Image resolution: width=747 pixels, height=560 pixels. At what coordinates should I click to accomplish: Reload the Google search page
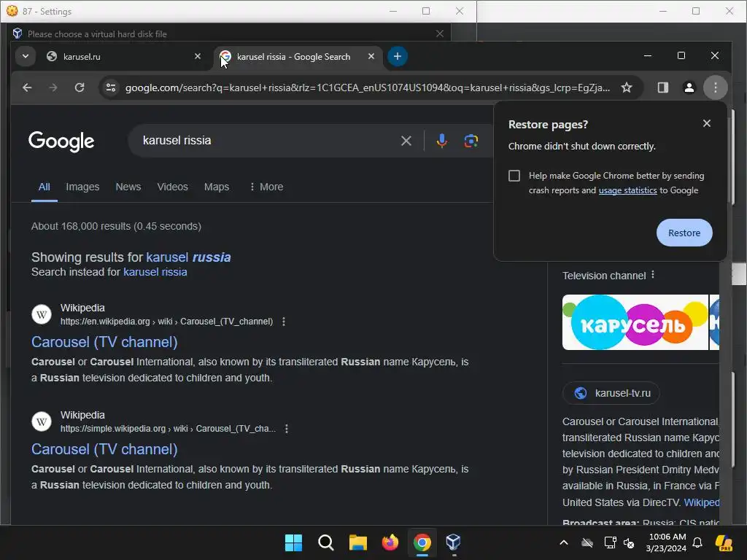tap(80, 87)
